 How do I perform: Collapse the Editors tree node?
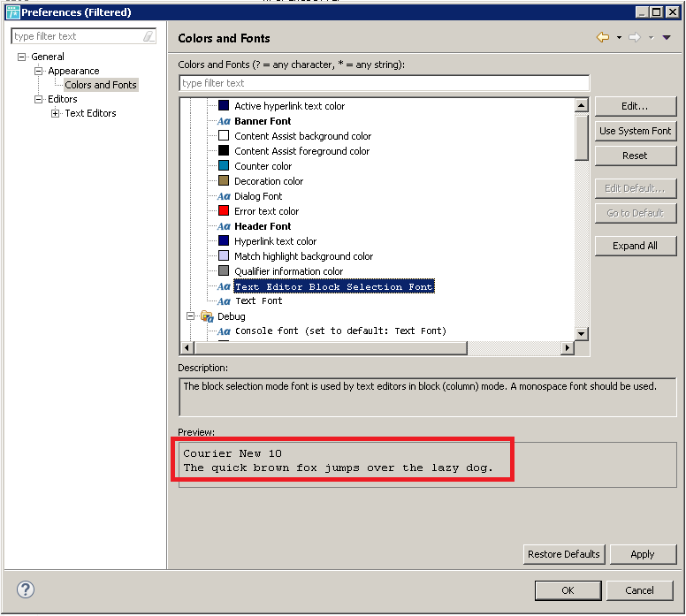pyautogui.click(x=39, y=99)
